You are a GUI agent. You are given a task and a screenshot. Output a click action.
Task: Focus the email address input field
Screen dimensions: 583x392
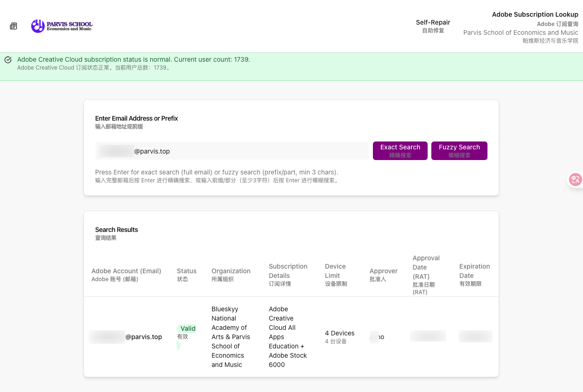click(x=232, y=151)
